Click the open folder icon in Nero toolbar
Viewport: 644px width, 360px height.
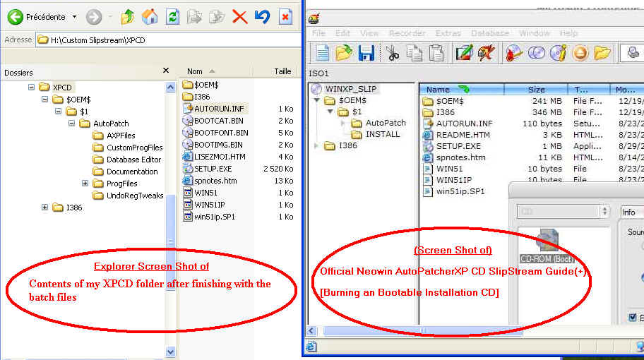(x=344, y=54)
